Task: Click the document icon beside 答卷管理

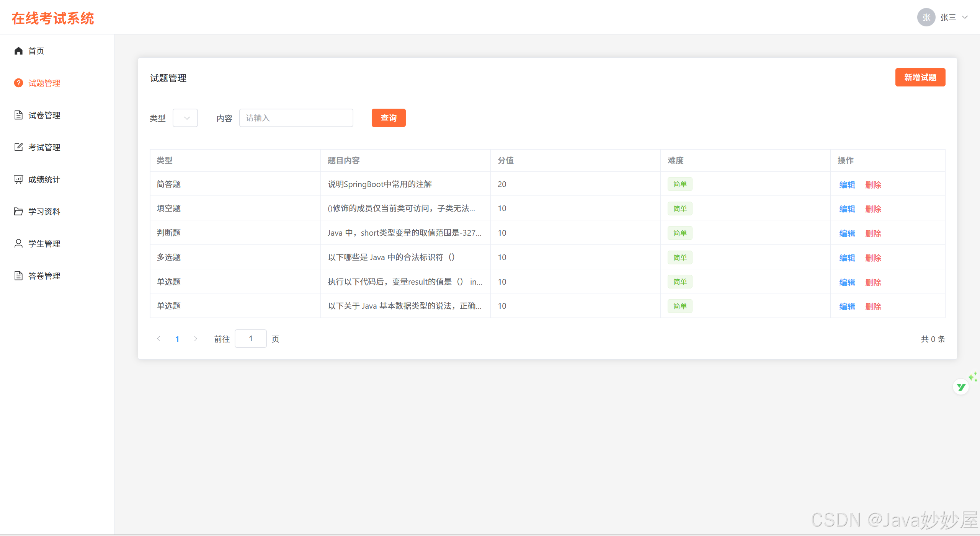Action: pyautogui.click(x=18, y=276)
